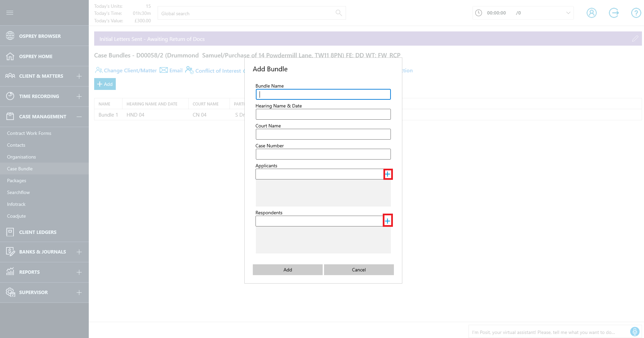
Task: Select Packages in the sidebar
Action: pyautogui.click(x=16, y=180)
